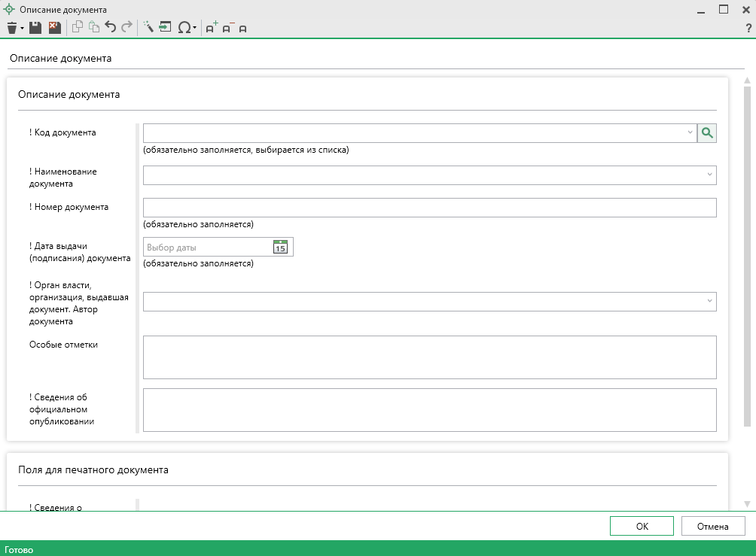Image resolution: width=756 pixels, height=556 pixels.
Task: Expand the Код документа dropdown list
Action: (x=690, y=133)
